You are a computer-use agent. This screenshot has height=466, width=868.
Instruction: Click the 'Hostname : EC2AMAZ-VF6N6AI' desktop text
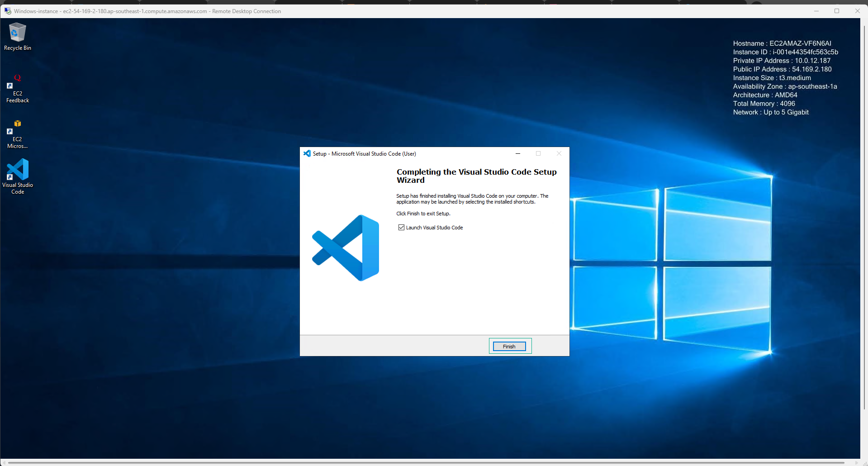(782, 43)
